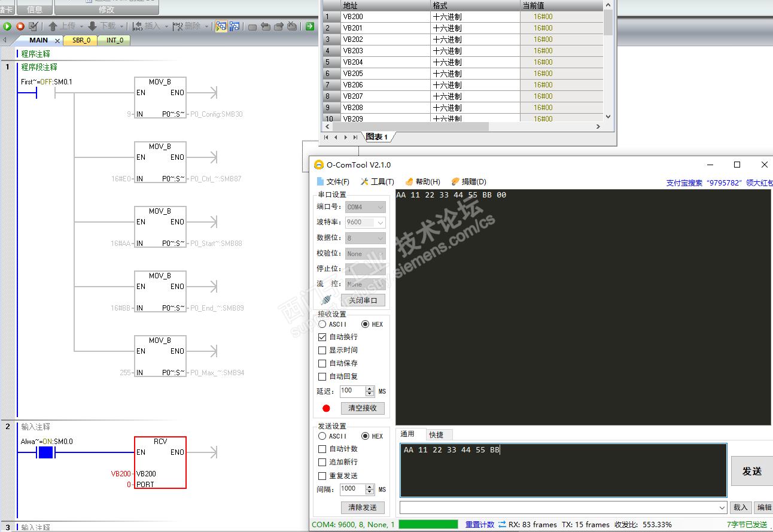773x532 pixels.
Task: Open the 校验位 None dropdown
Action: coord(365,254)
